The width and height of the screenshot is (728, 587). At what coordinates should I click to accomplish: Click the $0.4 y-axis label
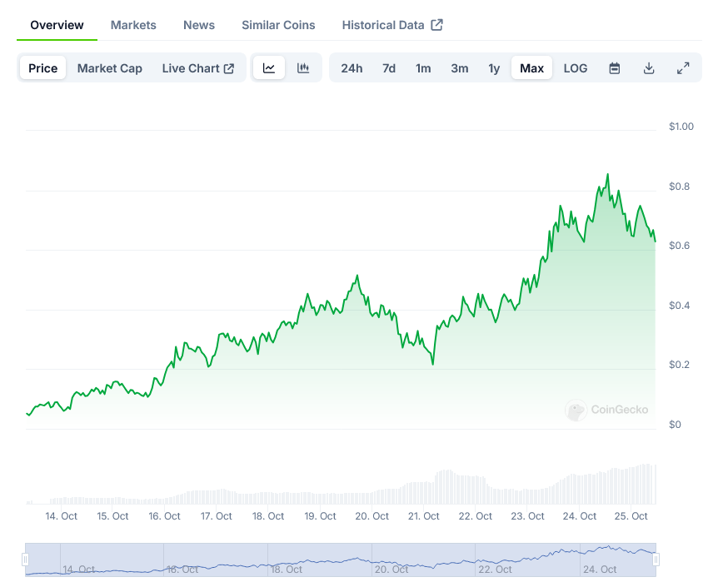click(679, 306)
